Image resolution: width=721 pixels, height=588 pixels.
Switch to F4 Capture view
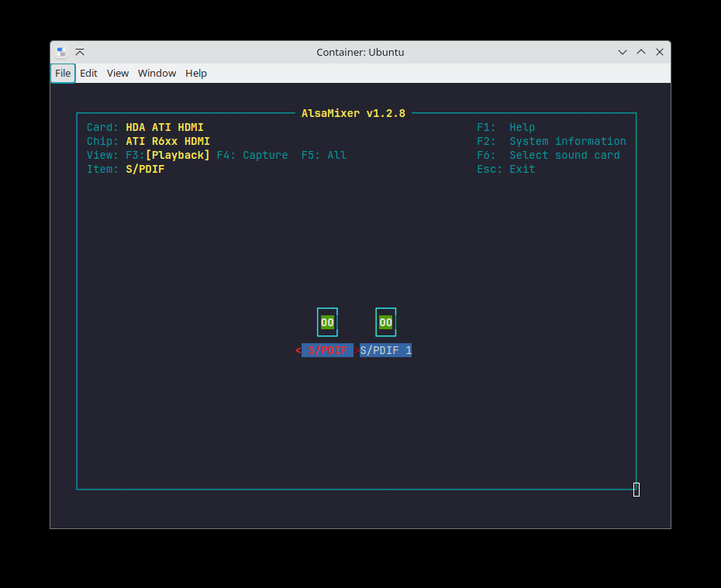tap(252, 155)
